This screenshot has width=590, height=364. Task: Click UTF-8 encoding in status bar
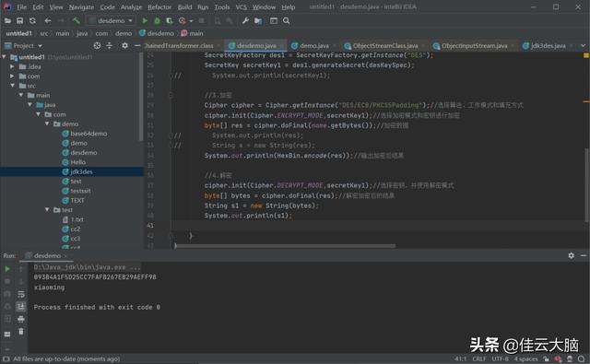point(500,358)
